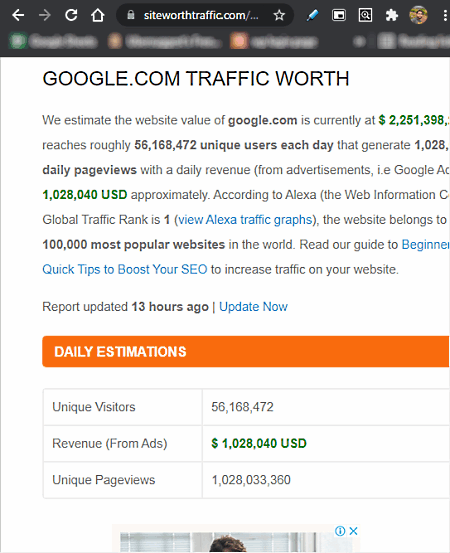Screen dimensions: 450x553
Task: Open the user profile avatar
Action: coord(419,15)
